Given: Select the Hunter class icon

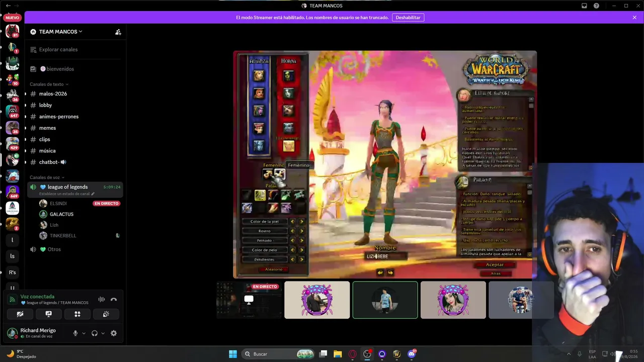Looking at the screenshot, I should (273, 195).
